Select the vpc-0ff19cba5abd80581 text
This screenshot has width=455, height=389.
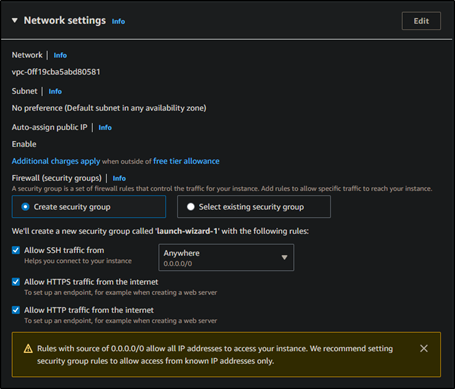click(56, 72)
